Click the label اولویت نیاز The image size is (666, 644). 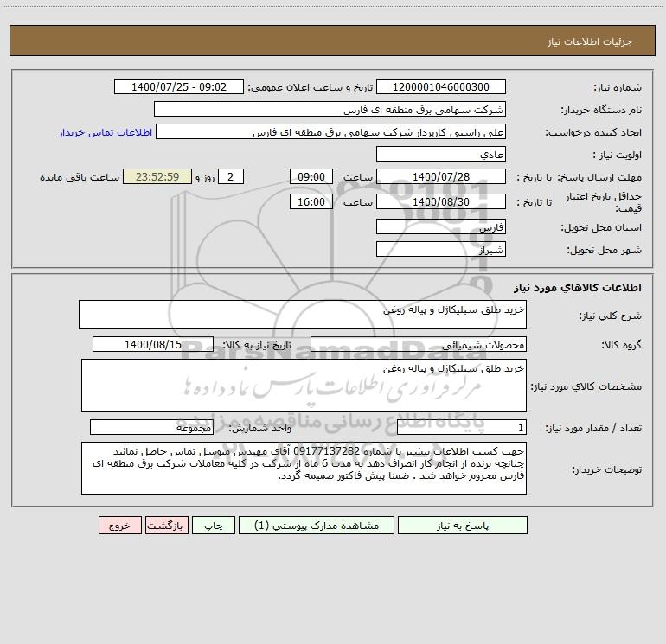click(x=618, y=156)
